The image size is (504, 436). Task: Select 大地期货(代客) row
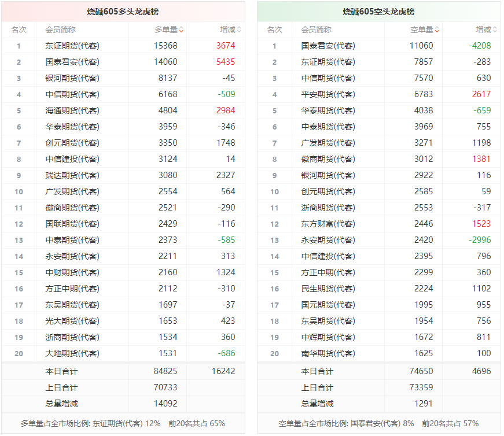point(123,353)
